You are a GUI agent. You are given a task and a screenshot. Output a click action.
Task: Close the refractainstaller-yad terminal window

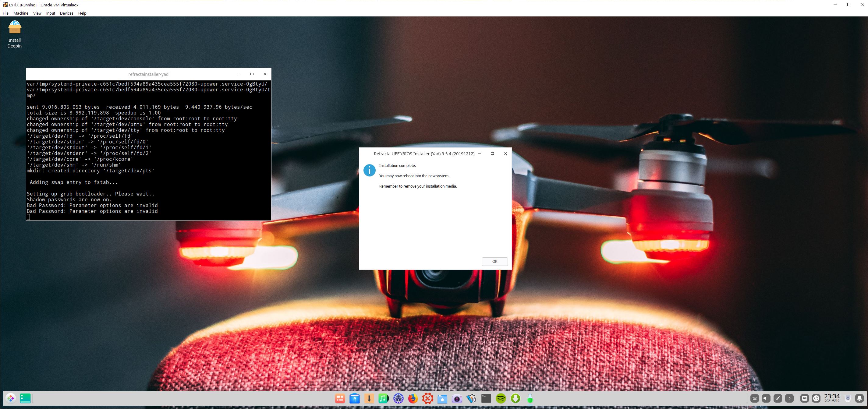point(265,74)
